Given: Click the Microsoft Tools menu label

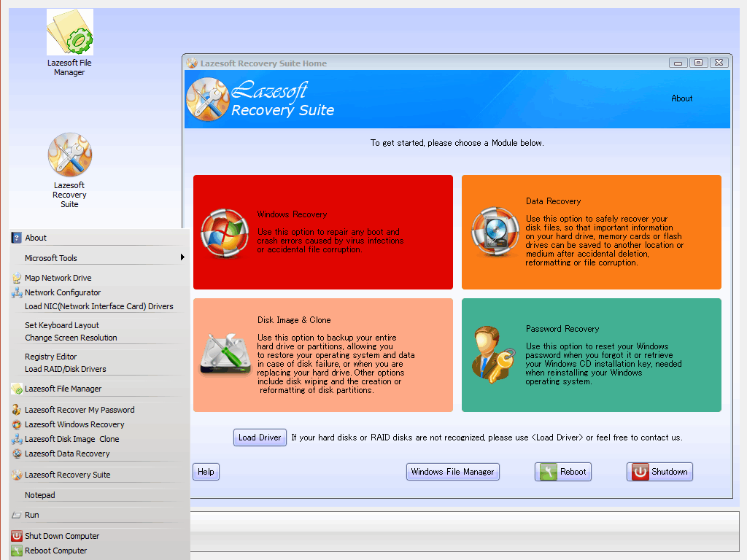Looking at the screenshot, I should click(x=51, y=258).
